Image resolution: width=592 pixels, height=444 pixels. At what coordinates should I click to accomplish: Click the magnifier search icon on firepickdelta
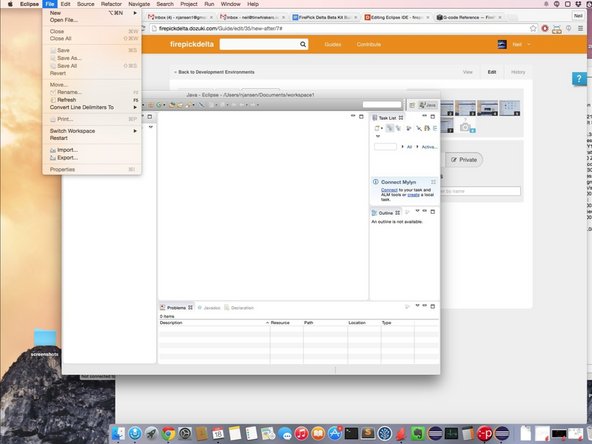click(x=303, y=44)
